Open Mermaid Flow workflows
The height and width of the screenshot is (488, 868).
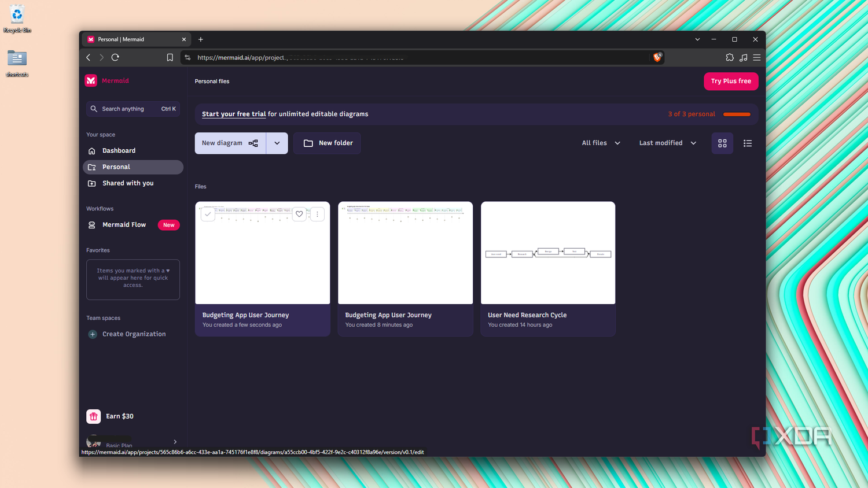pos(133,225)
